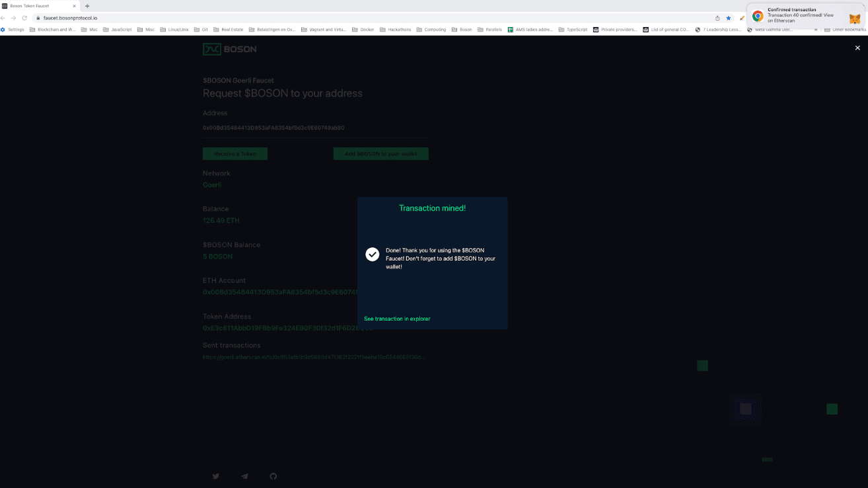Image resolution: width=868 pixels, height=488 pixels.
Task: Open the Boson bookmark folder
Action: pyautogui.click(x=462, y=30)
